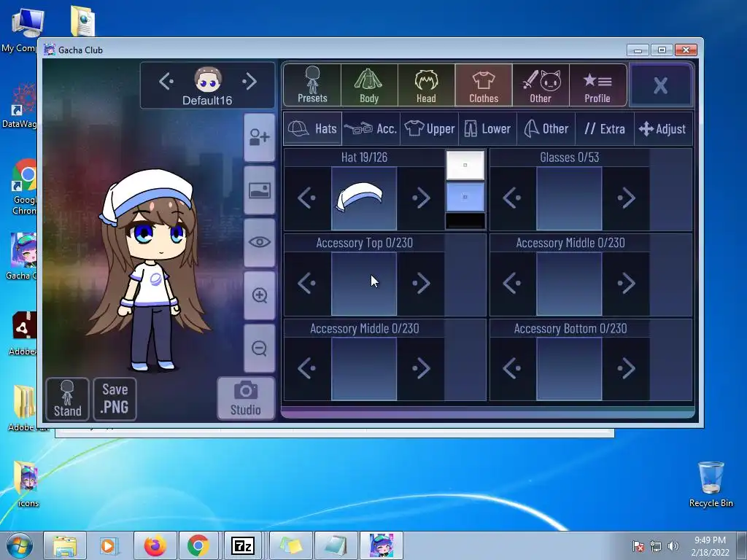Viewport: 747px width, 560px height.
Task: Open the Extra sub-tab
Action: click(605, 128)
